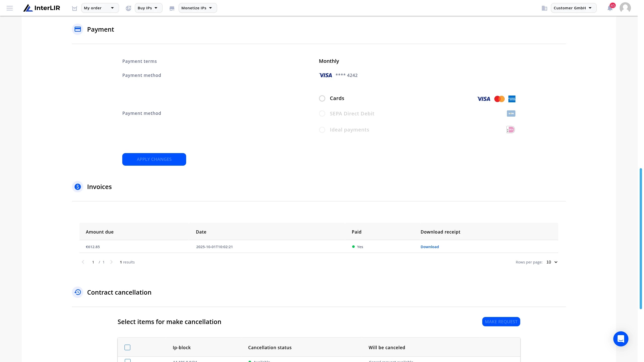Screen dimensions: 644x362
Task: Toggle the select-all checkbox in cancellation table
Action: (128, 347)
